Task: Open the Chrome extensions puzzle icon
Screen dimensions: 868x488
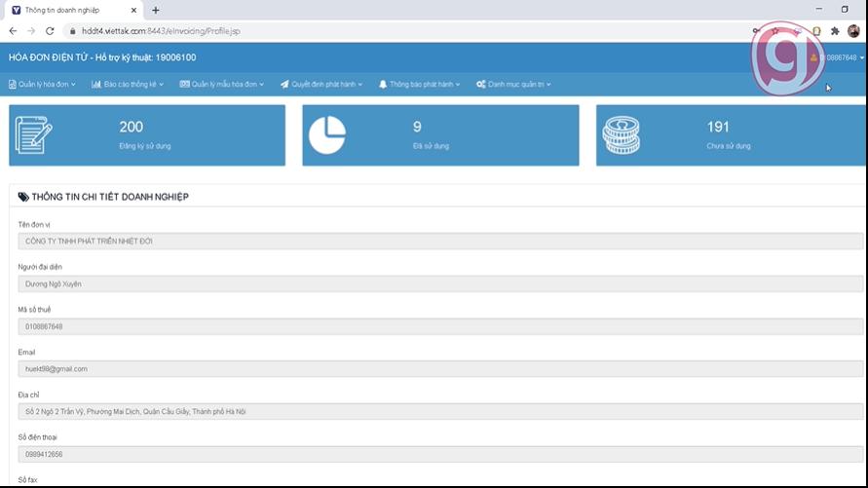Action: coord(835,31)
